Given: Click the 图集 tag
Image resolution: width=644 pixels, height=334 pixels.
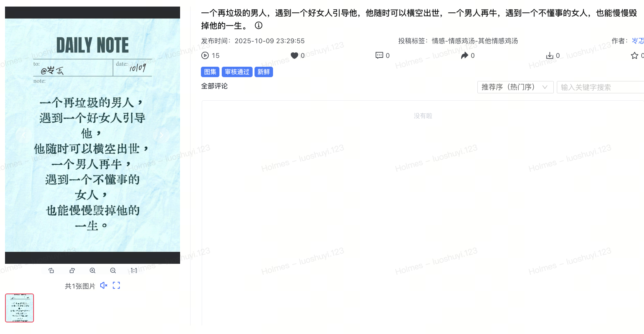Looking at the screenshot, I should 210,72.
